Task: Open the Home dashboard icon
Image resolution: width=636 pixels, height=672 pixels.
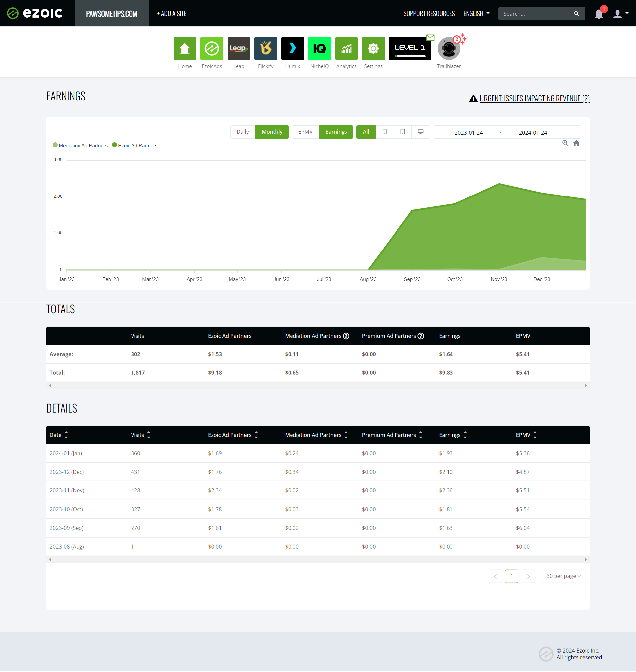Action: pyautogui.click(x=185, y=48)
